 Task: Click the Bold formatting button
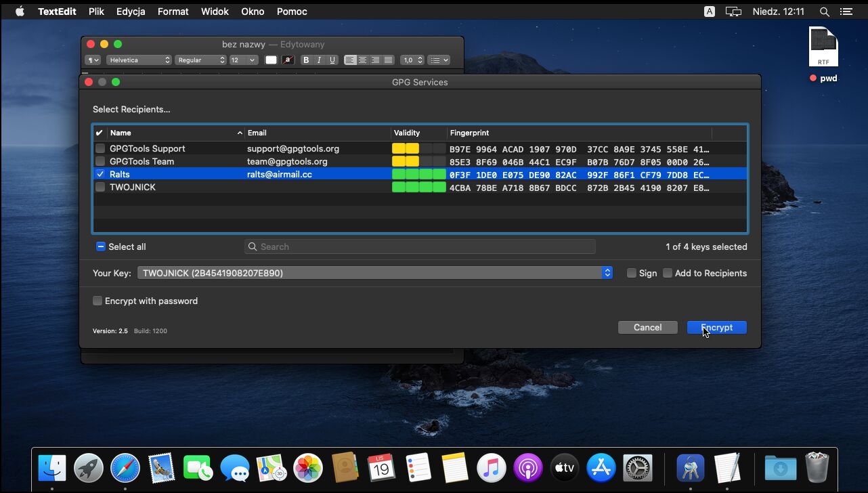(x=306, y=60)
